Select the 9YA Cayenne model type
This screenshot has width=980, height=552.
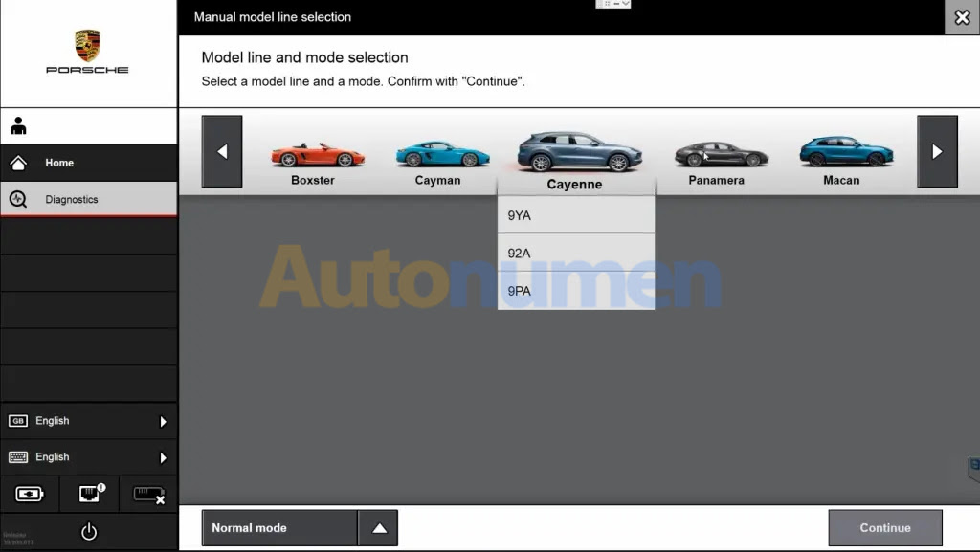pos(575,216)
